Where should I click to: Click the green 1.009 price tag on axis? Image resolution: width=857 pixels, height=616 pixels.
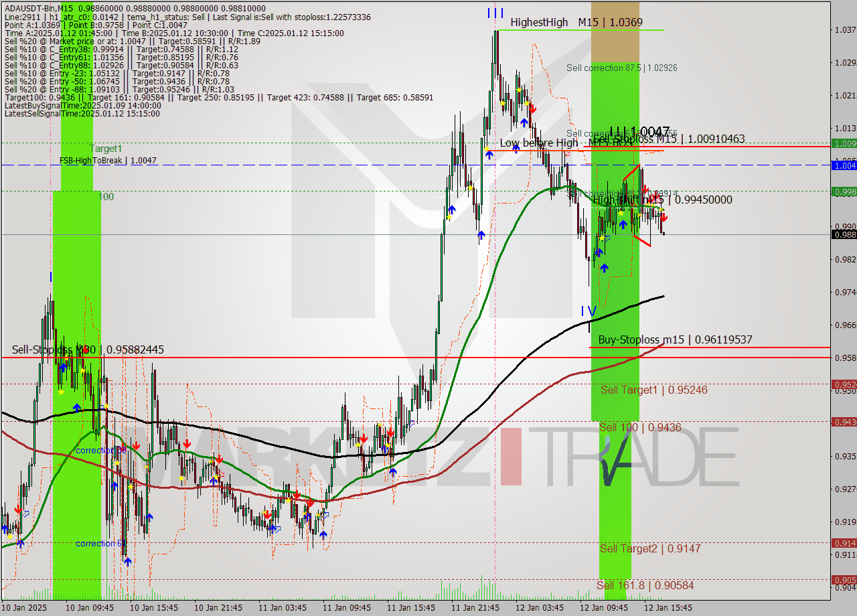[844, 143]
